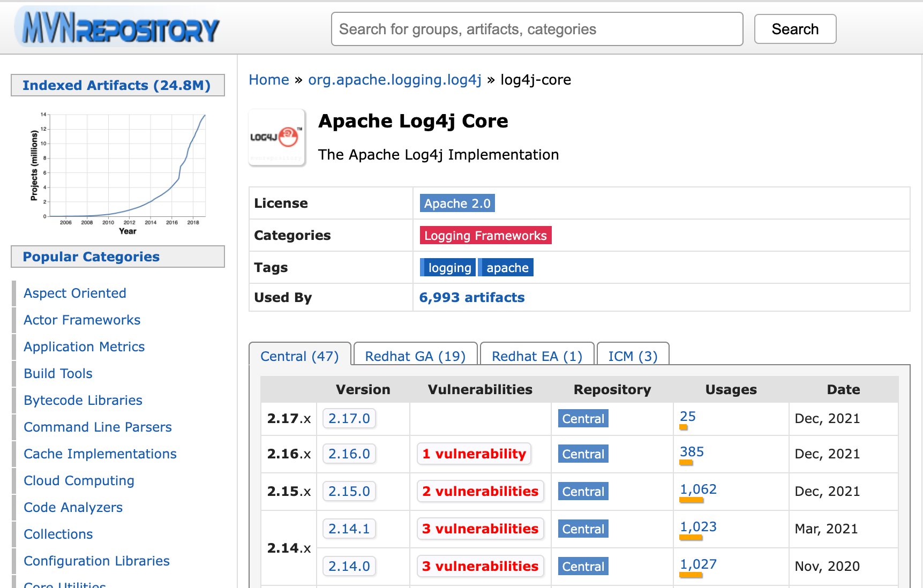Open version 2.14.0

[349, 567]
